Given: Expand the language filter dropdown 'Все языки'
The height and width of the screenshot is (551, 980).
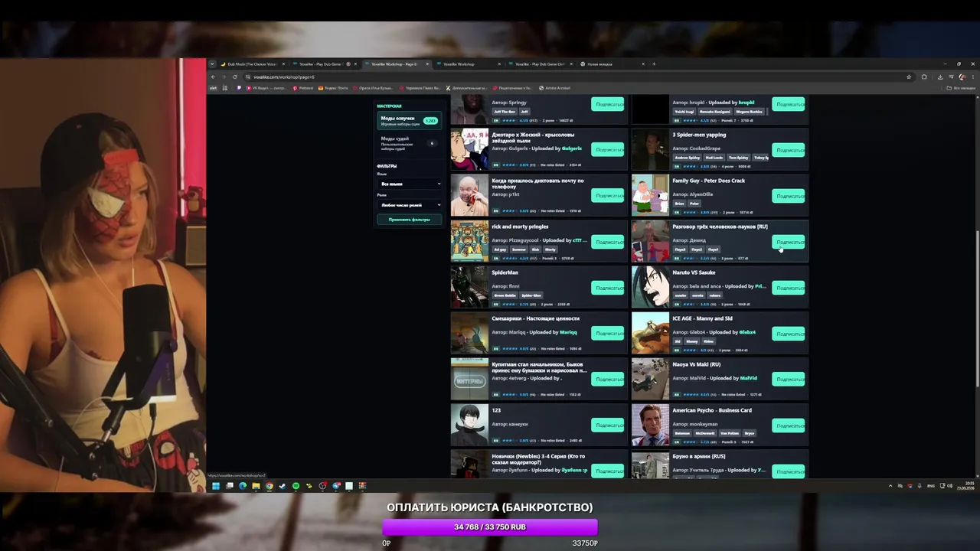Looking at the screenshot, I should (x=410, y=184).
